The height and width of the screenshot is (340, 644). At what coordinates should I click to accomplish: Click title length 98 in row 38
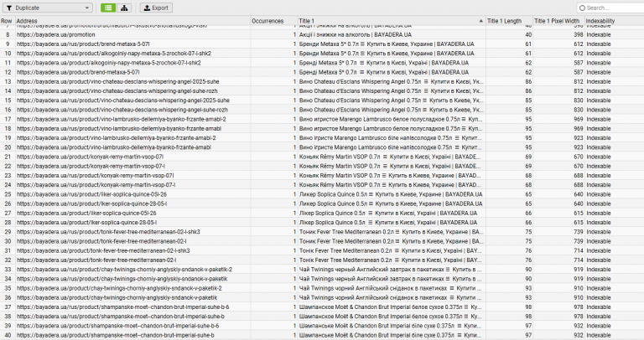pyautogui.click(x=528, y=317)
